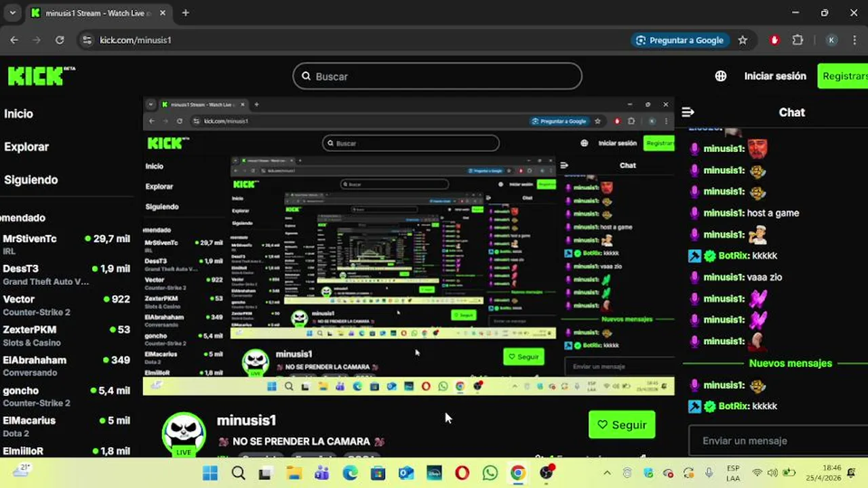Click the green Registrarse button
This screenshot has width=868, height=488.
click(x=843, y=76)
